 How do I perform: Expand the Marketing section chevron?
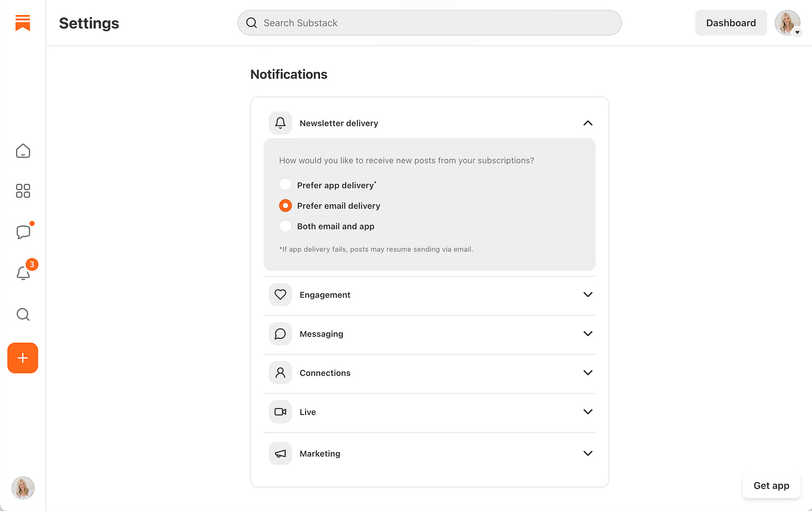[588, 454]
